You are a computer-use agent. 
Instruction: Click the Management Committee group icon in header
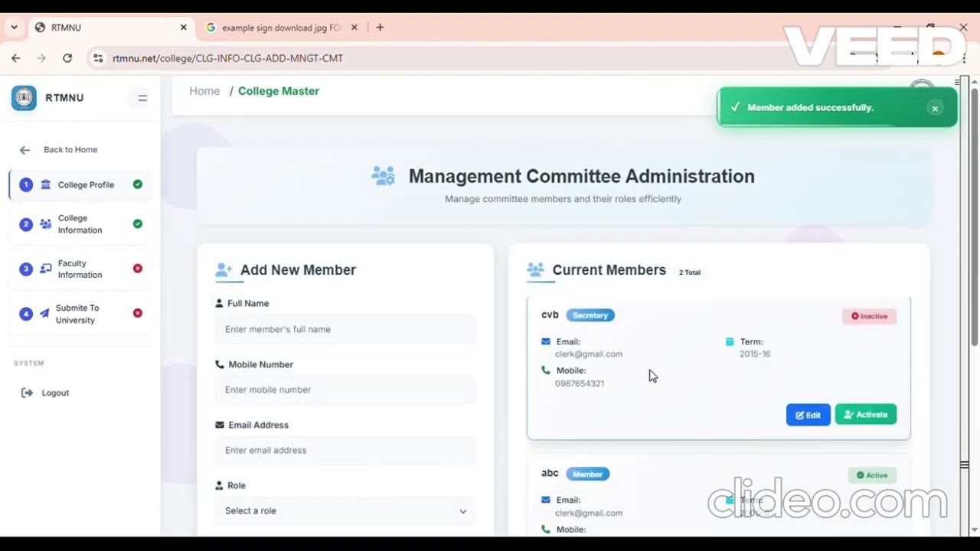pos(384,176)
